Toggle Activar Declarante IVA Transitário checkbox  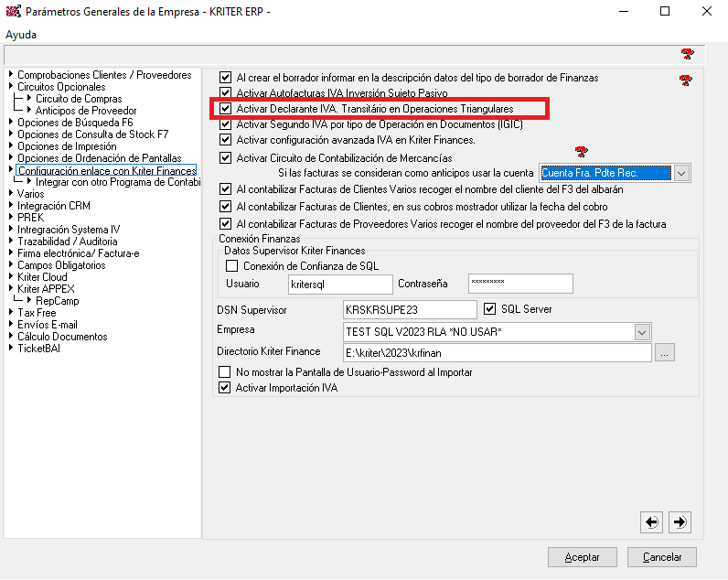click(x=225, y=108)
